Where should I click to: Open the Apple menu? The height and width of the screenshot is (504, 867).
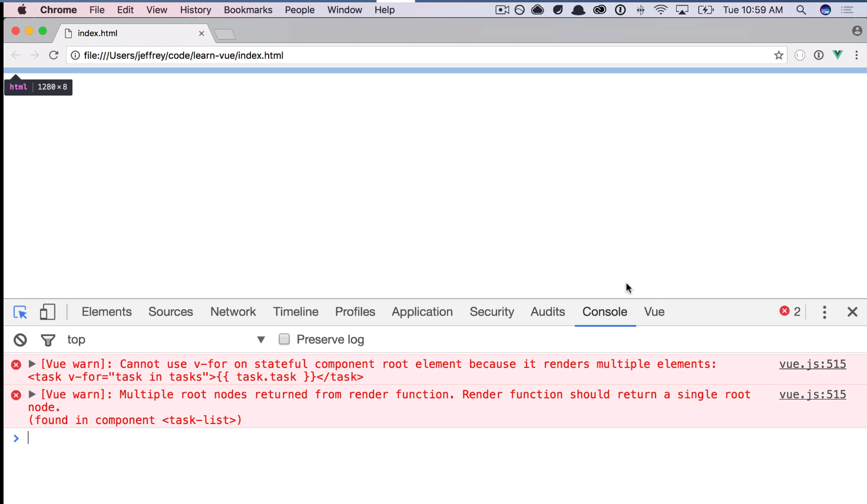[22, 10]
